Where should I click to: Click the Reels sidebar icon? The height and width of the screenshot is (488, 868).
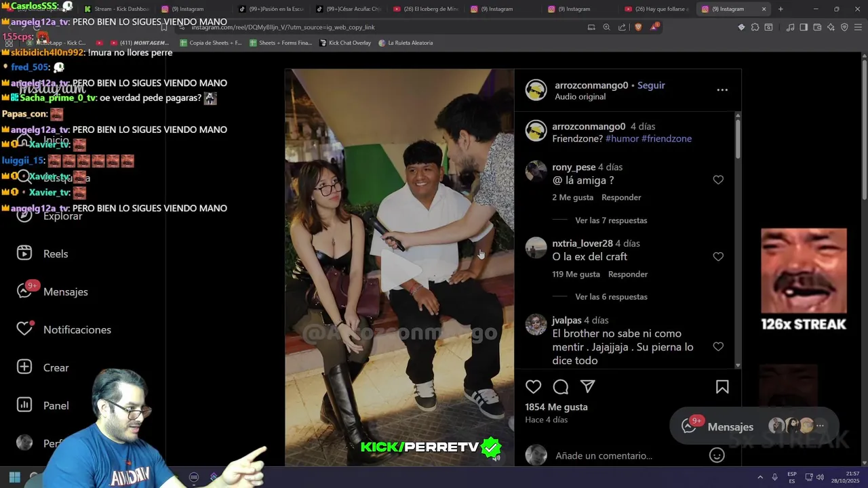tap(24, 253)
